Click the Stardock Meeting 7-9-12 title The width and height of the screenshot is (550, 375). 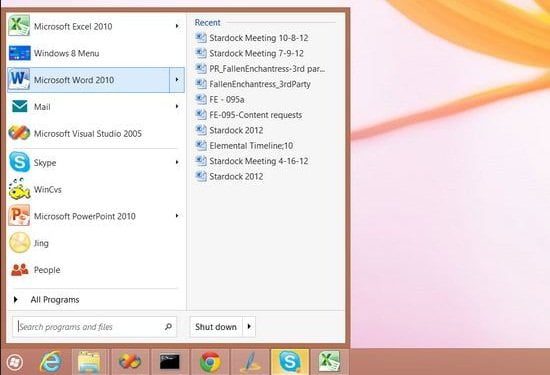256,53
